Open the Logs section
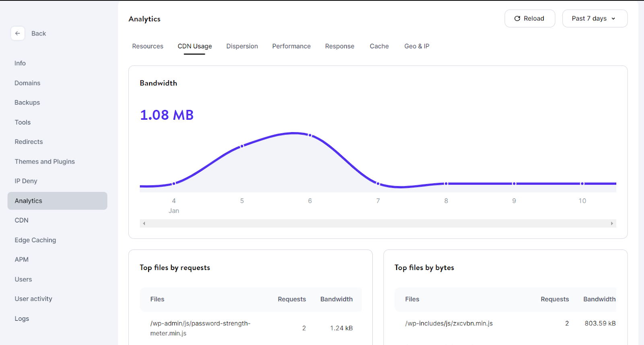This screenshot has height=345, width=644. coord(22,318)
